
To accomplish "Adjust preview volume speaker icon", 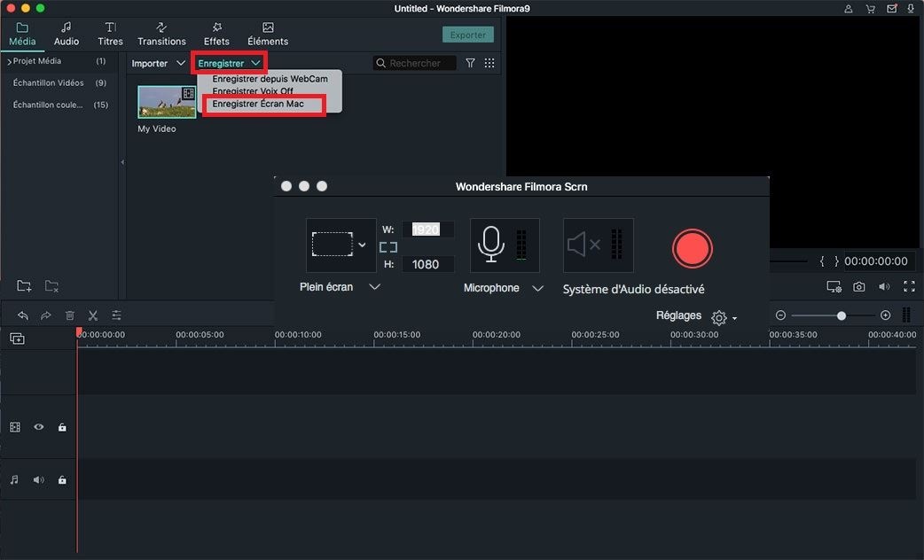I will pyautogui.click(x=884, y=287).
